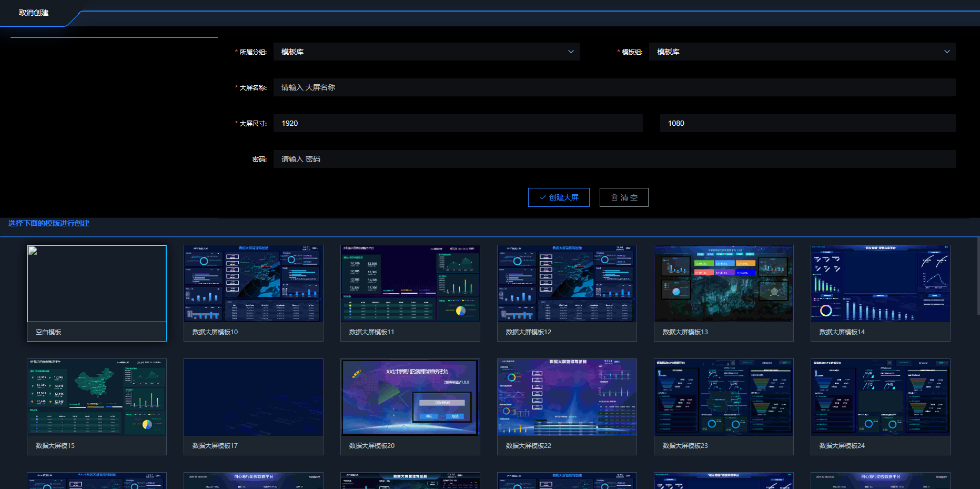Viewport: 980px width, 489px height.
Task: Click the 数据大屏模板20 label
Action: click(x=372, y=446)
